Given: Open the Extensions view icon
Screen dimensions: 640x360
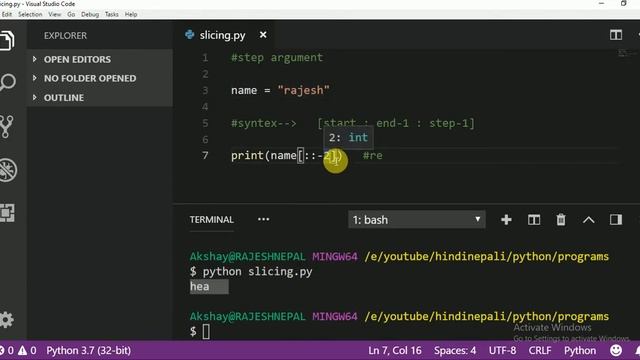Looking at the screenshot, I should [x=7, y=213].
